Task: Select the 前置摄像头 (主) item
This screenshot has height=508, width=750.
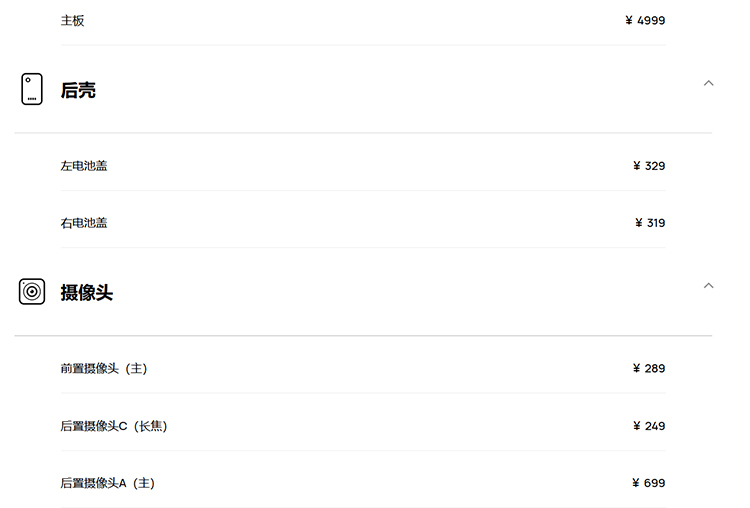Action: 104,368
